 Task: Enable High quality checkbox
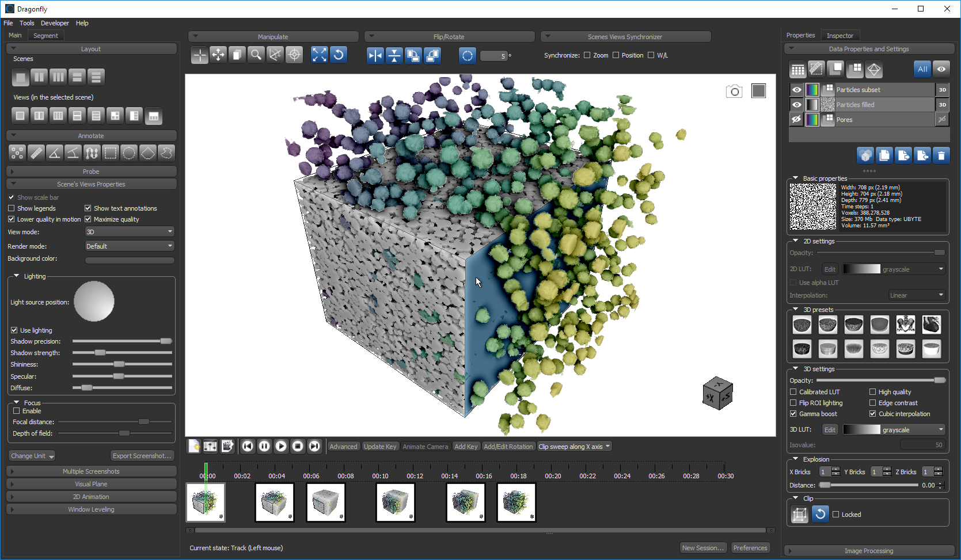coord(872,392)
